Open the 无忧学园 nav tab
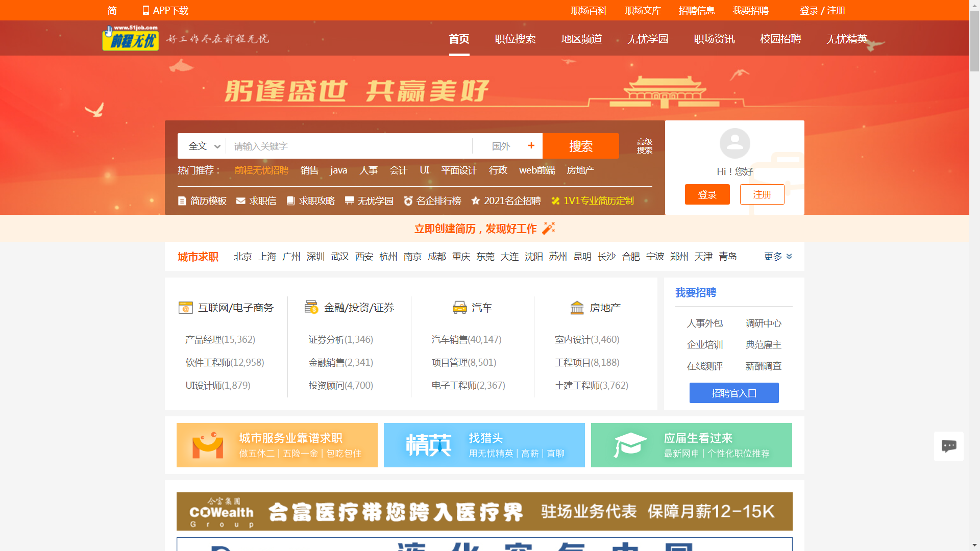The width and height of the screenshot is (980, 551). coord(648,39)
